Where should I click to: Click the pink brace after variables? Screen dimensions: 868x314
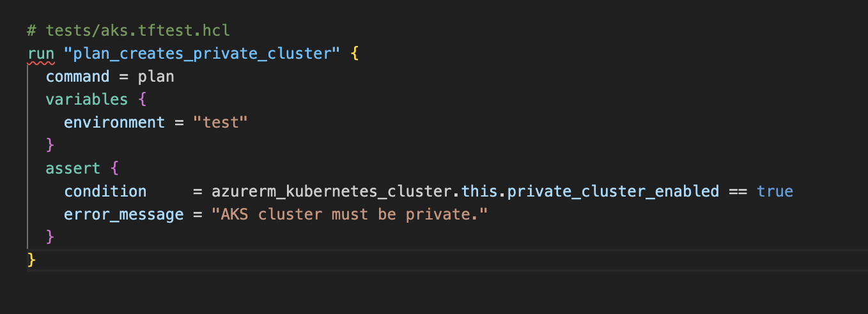143,100
